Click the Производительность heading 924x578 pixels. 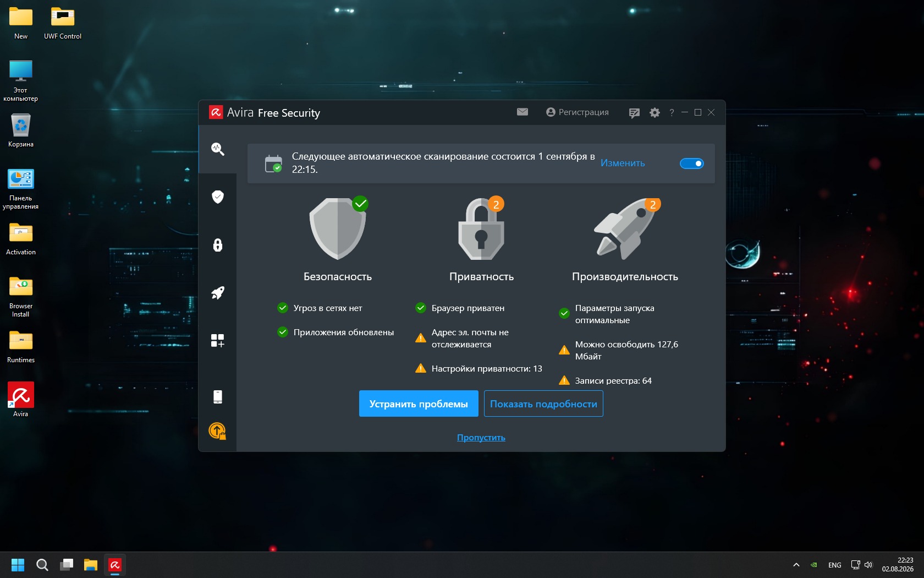tap(625, 276)
